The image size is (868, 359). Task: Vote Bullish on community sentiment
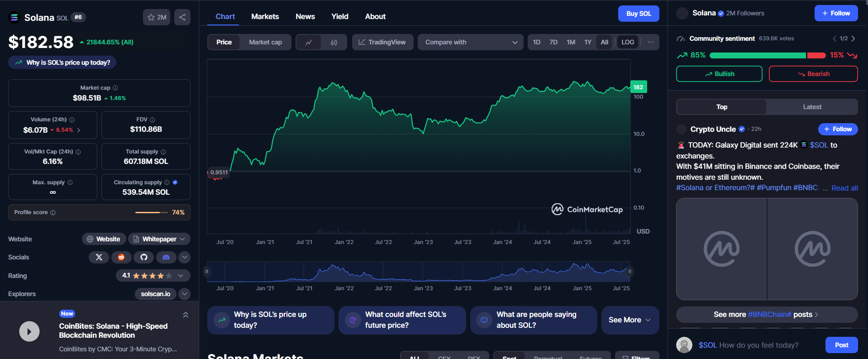pyautogui.click(x=719, y=74)
